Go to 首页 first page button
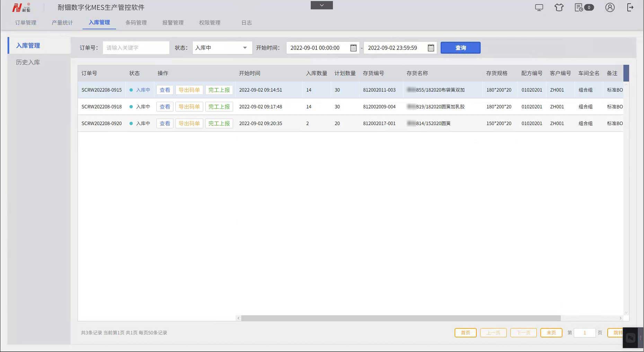Screen dimensions: 644x352 coord(465,333)
